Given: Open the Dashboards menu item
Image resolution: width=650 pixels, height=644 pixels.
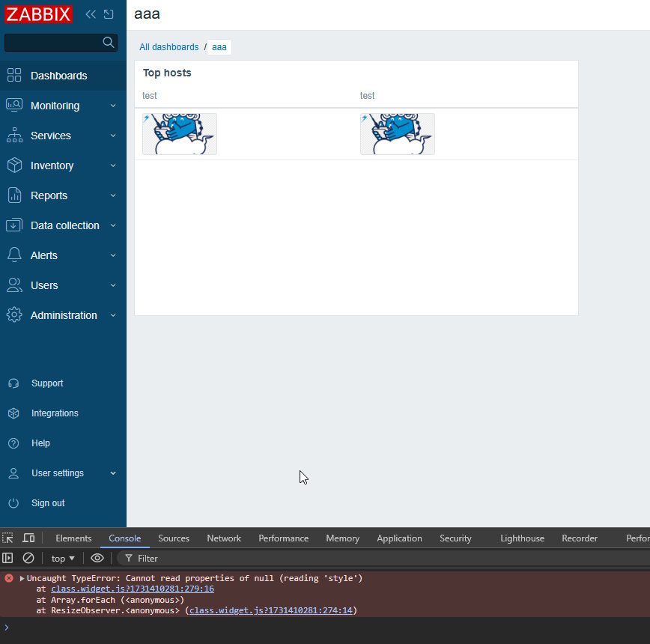Looking at the screenshot, I should tap(63, 76).
